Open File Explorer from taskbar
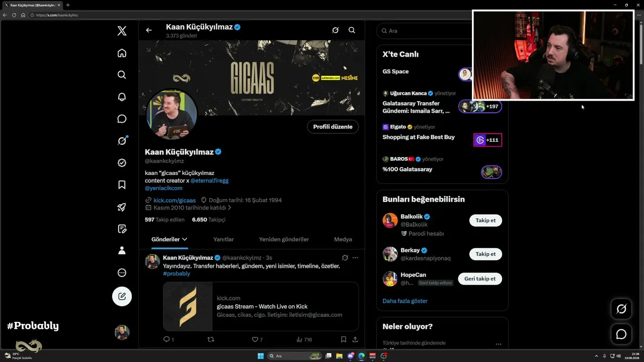 click(340, 356)
